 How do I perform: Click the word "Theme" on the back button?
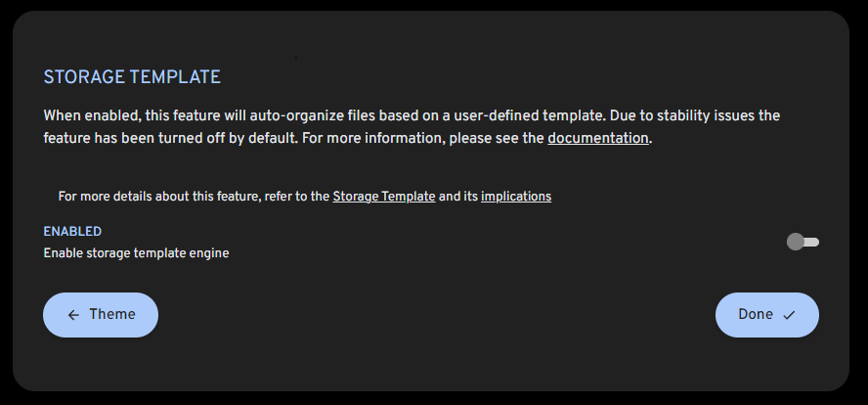point(112,315)
